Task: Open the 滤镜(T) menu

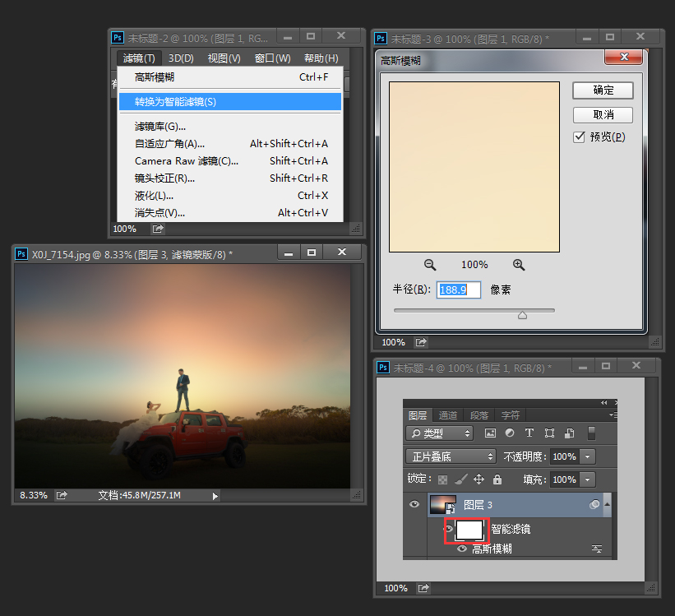Action: (x=139, y=58)
